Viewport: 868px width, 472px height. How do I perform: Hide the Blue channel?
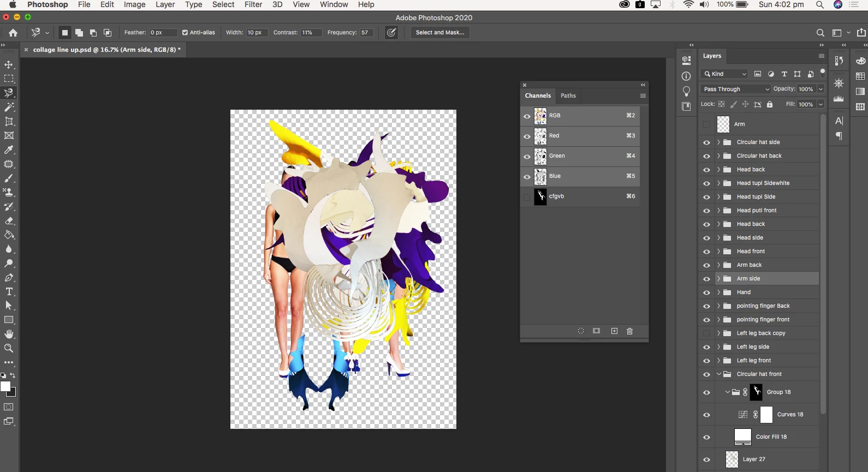coord(527,177)
